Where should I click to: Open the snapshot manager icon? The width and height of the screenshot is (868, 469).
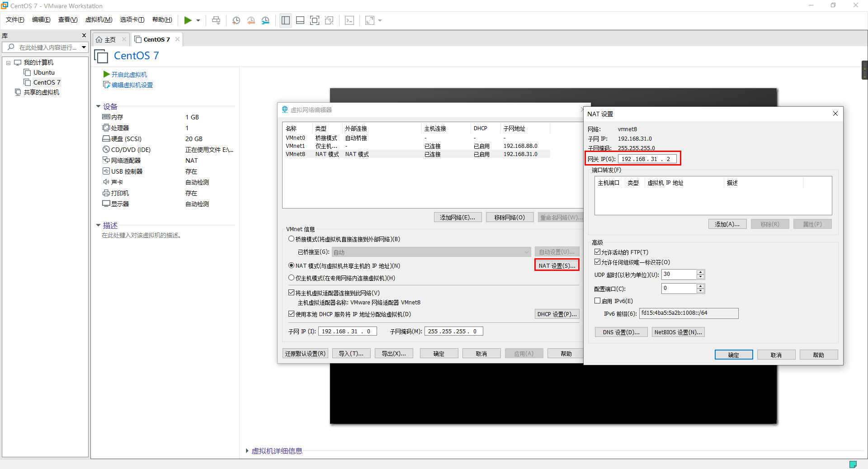(x=265, y=20)
